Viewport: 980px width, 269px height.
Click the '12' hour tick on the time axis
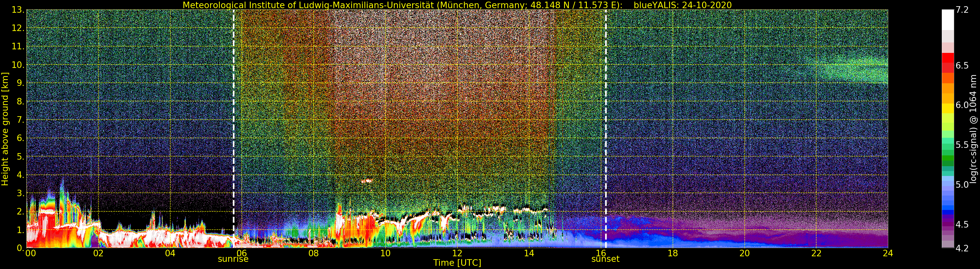click(x=457, y=253)
